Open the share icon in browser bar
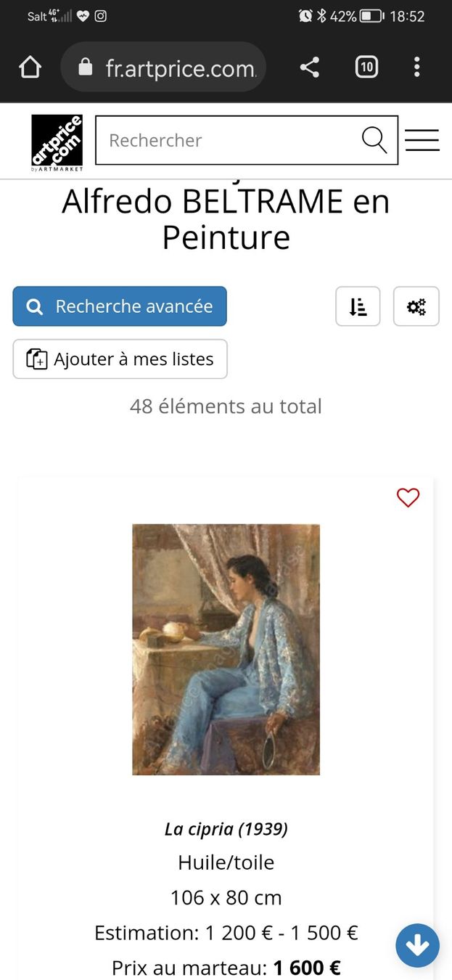The image size is (452, 980). coord(310,68)
